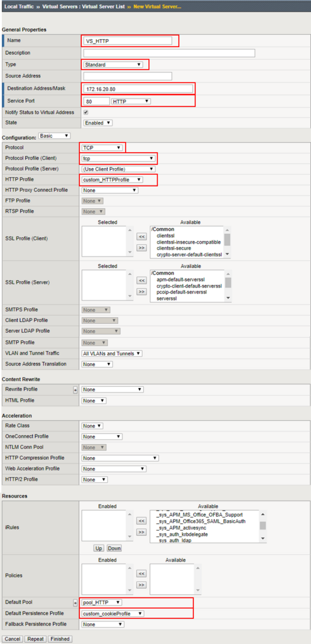Open VLAN and Tunnel Traffic dropdown
This screenshot has width=311, height=644.
[112, 353]
